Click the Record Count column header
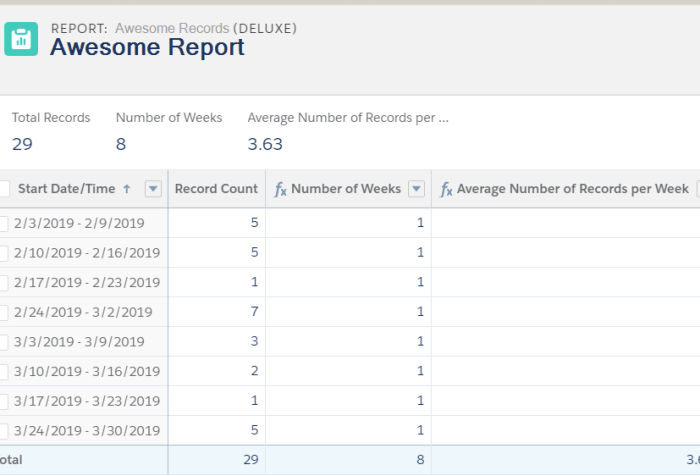Viewport: 700px width, 476px height. (216, 189)
